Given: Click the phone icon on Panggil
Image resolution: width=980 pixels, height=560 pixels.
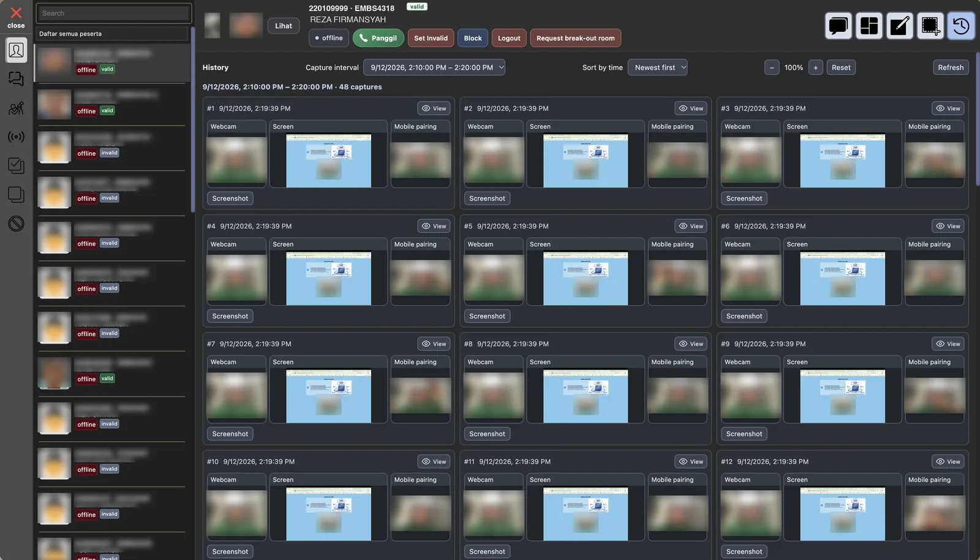Looking at the screenshot, I should pyautogui.click(x=364, y=38).
